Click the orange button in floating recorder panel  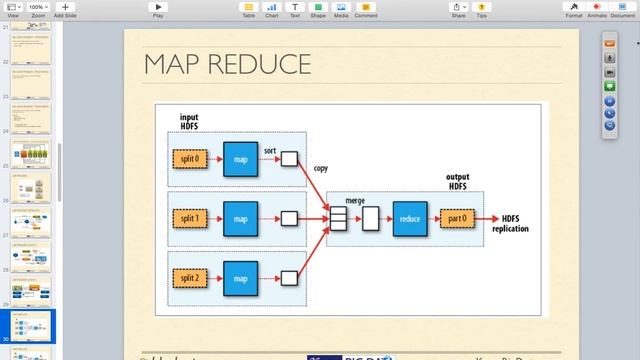610,44
